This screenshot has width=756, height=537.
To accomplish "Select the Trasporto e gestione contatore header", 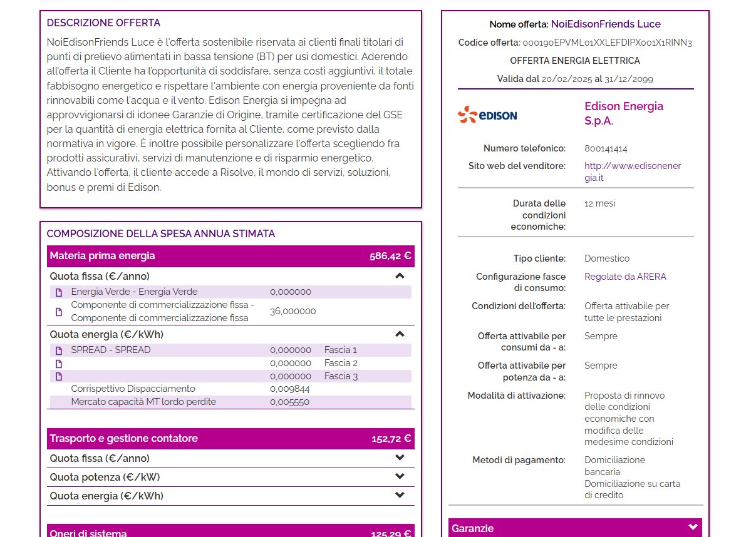I will coord(230,439).
